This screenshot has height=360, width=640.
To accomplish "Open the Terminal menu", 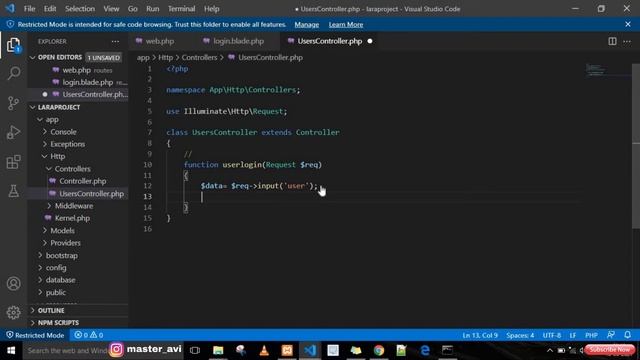I will point(181,9).
